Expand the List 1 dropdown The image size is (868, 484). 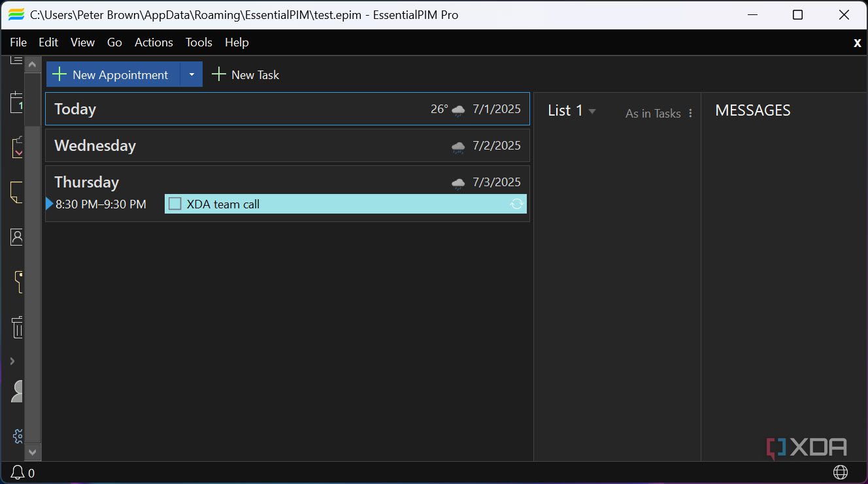[x=592, y=111]
